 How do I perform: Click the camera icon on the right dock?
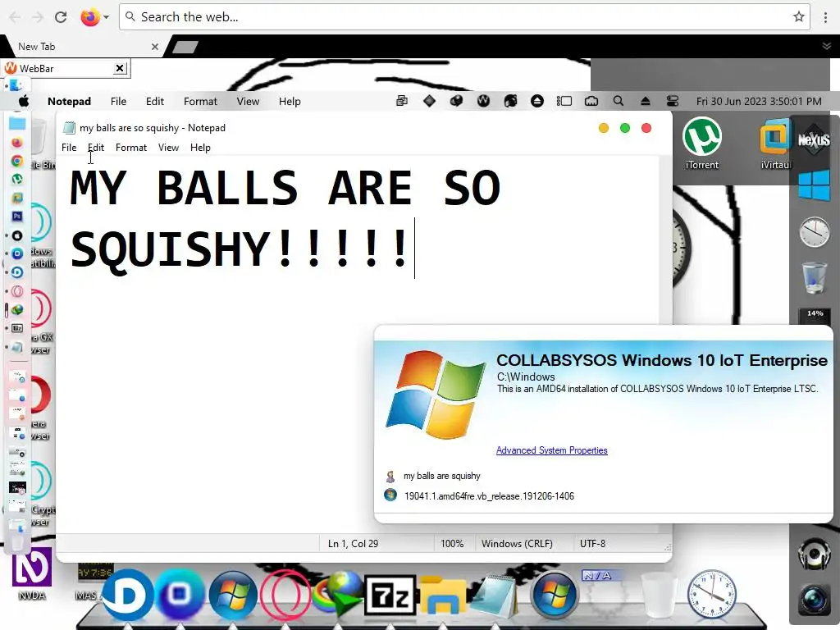[x=815, y=598]
